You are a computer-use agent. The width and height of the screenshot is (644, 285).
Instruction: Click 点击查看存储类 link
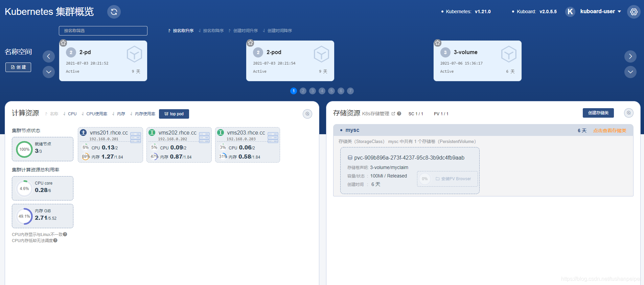click(x=609, y=130)
